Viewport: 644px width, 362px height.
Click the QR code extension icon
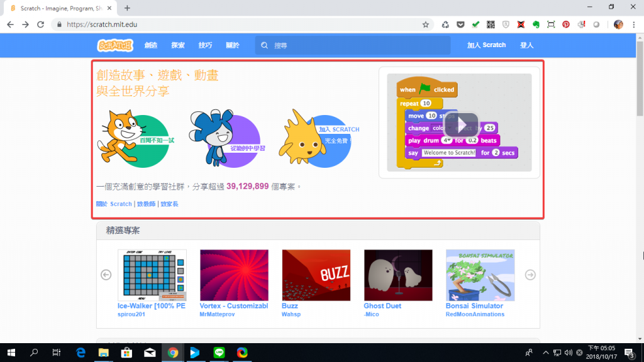[x=491, y=25]
